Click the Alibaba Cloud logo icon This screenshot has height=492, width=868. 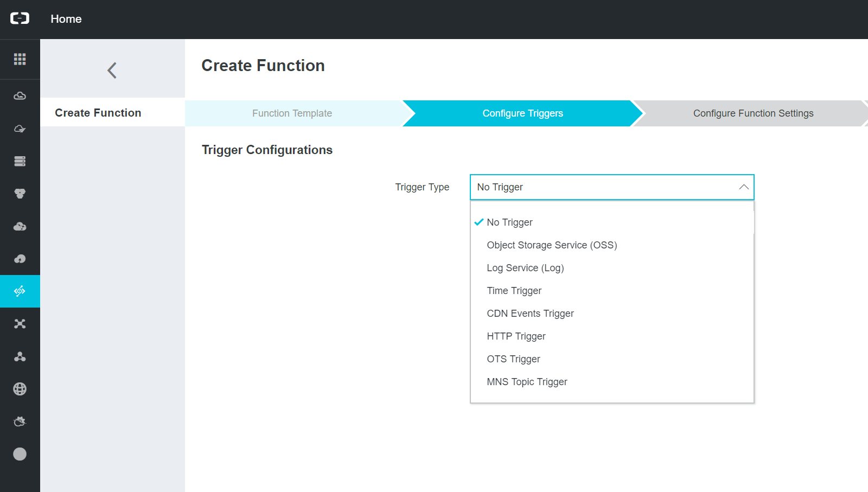20,18
